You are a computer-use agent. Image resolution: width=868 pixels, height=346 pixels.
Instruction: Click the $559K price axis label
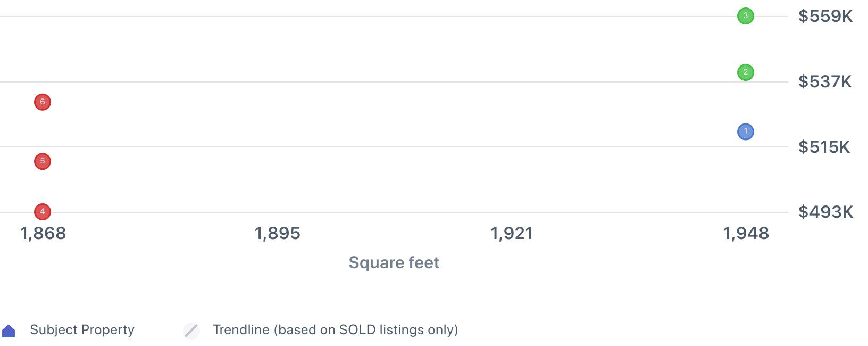(825, 17)
